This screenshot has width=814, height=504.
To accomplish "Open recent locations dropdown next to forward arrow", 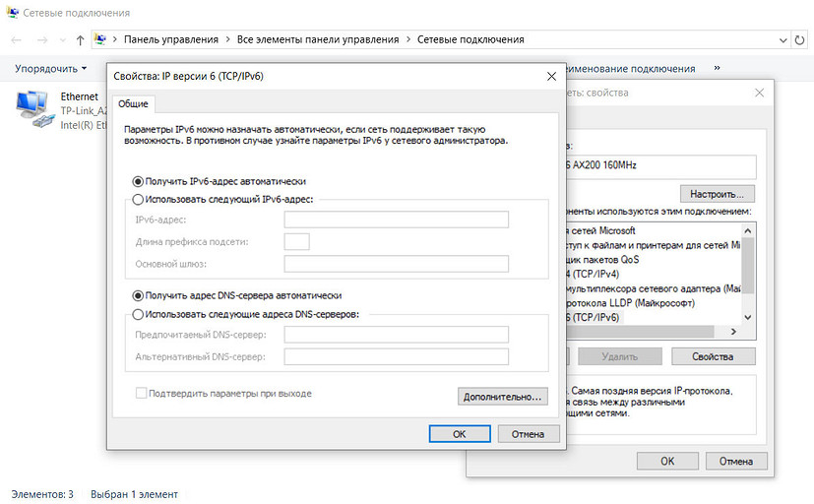I will click(x=61, y=40).
